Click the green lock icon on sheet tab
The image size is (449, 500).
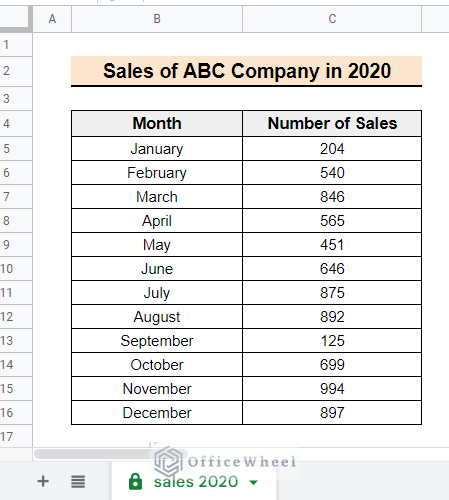(135, 481)
